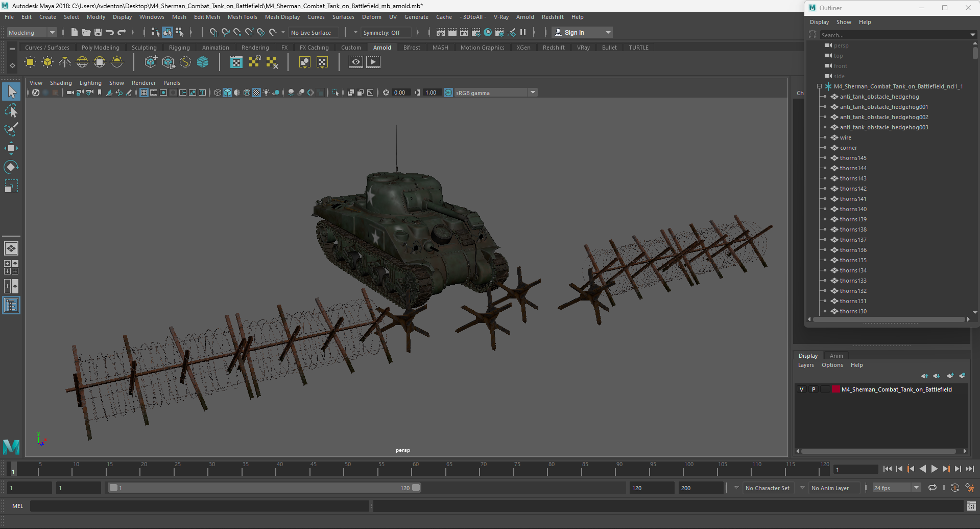
Task: Select the arrow Select tool
Action: coord(11,92)
